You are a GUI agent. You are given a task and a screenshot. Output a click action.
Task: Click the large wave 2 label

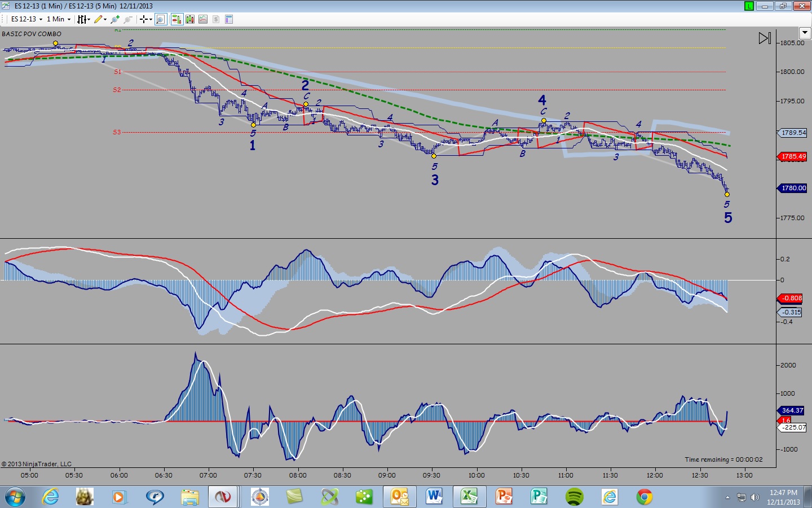point(305,85)
